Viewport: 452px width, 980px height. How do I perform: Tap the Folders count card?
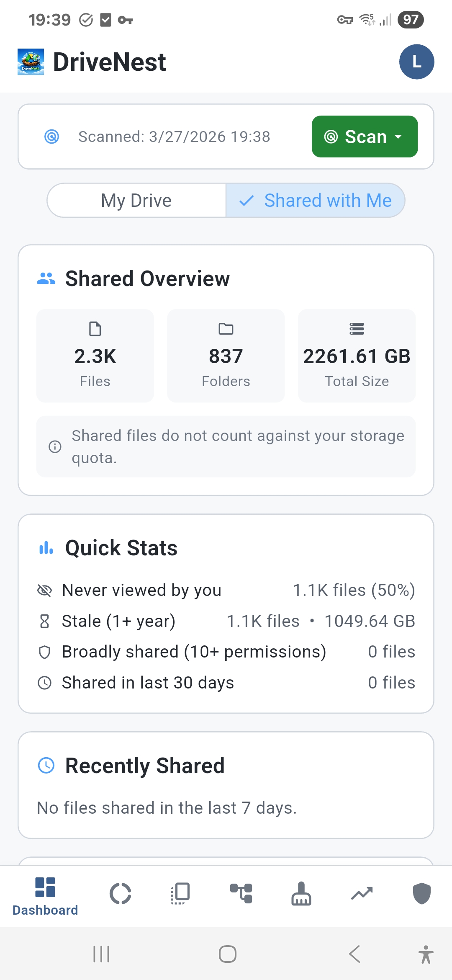click(x=226, y=356)
